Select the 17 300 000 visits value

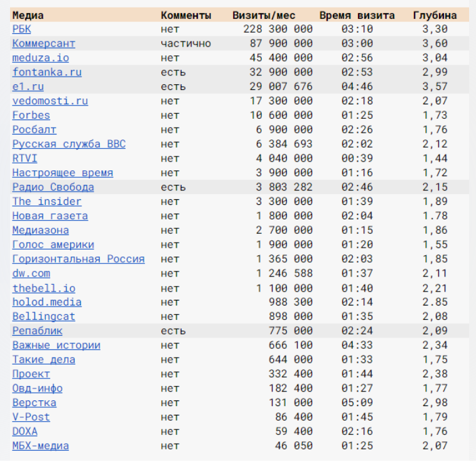(x=281, y=101)
